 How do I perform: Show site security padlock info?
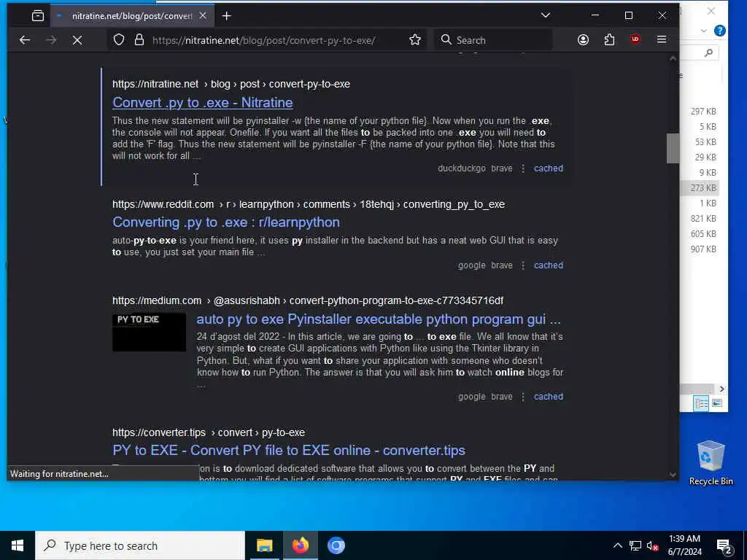[x=139, y=40]
